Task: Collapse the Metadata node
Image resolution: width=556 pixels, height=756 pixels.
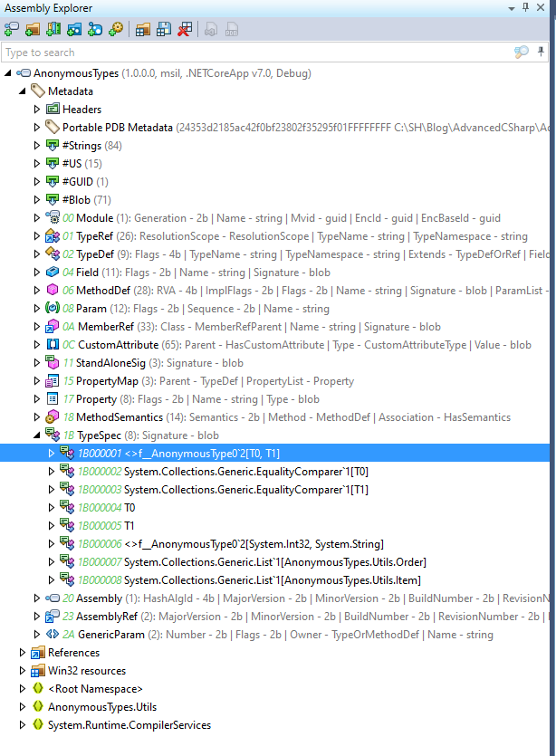Action: click(x=22, y=91)
